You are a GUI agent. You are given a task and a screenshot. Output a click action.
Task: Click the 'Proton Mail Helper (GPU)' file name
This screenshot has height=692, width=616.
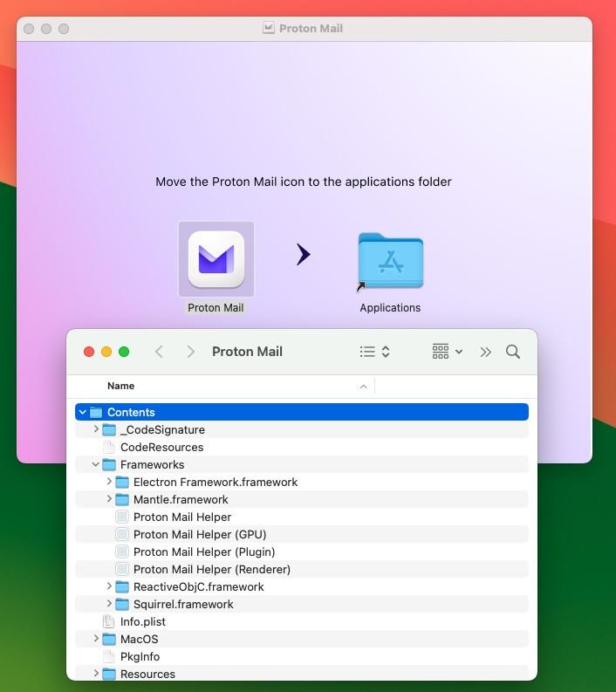pos(200,534)
